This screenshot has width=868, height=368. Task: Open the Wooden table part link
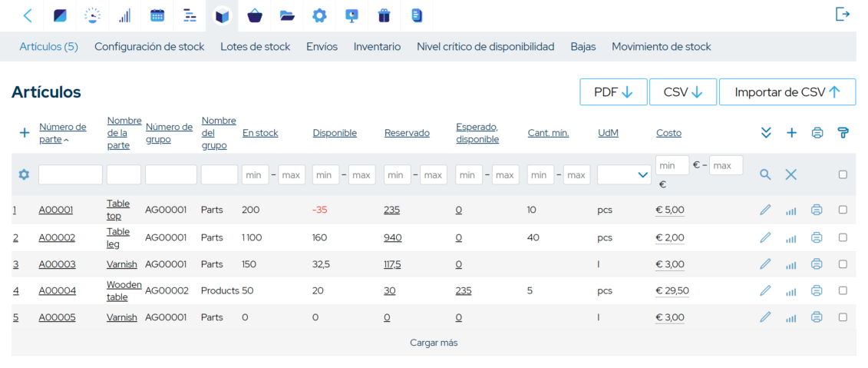click(x=124, y=290)
